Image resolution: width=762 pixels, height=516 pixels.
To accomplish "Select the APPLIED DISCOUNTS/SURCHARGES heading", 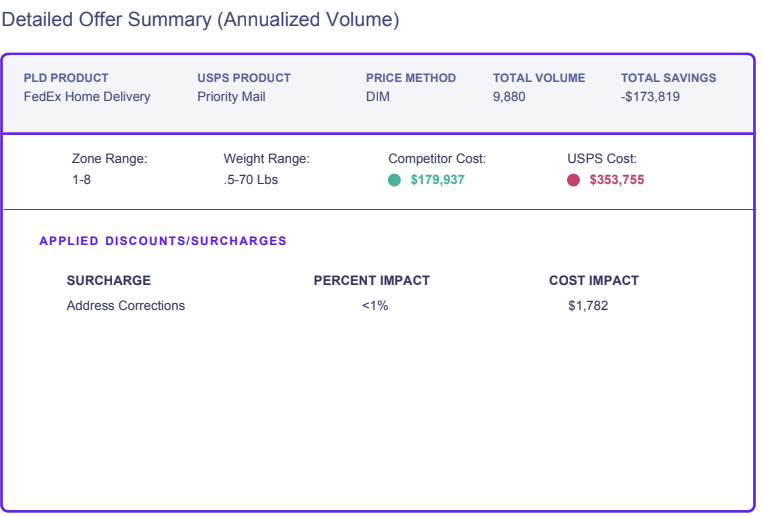I will tap(163, 241).
